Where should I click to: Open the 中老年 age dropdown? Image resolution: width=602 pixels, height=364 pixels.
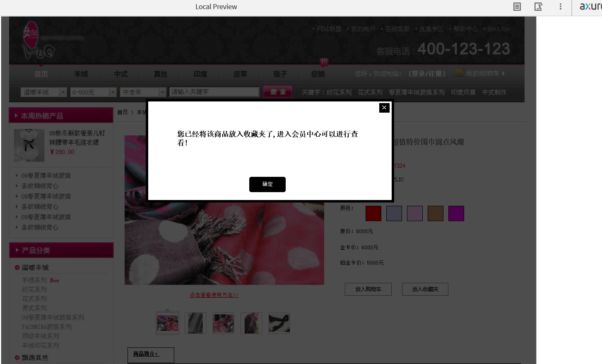coord(143,92)
